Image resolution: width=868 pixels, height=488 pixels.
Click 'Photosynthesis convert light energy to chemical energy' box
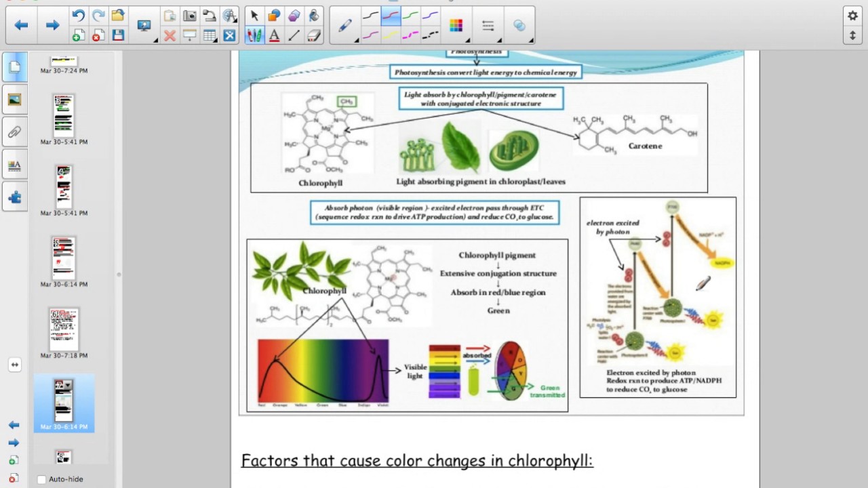pyautogui.click(x=486, y=73)
